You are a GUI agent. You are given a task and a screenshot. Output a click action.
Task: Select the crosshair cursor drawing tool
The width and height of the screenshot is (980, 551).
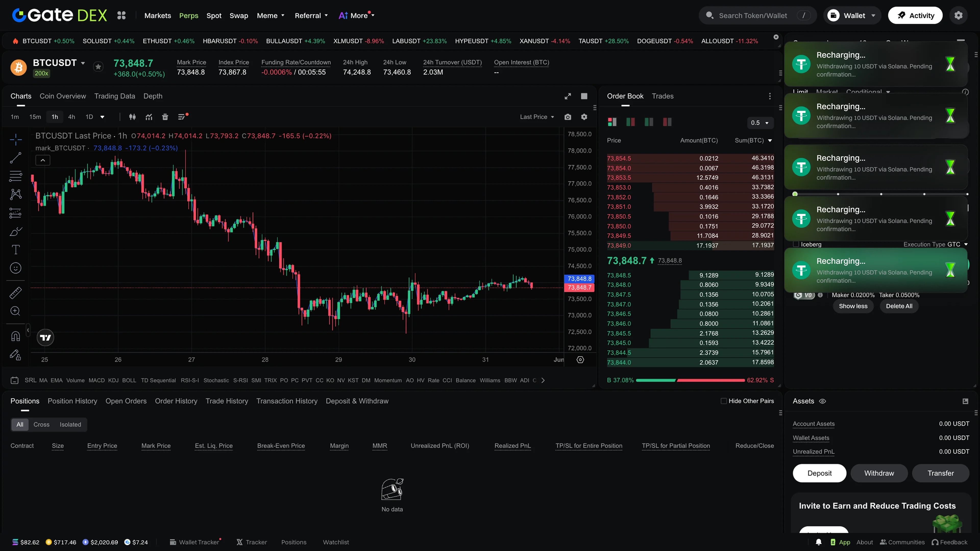pyautogui.click(x=16, y=140)
